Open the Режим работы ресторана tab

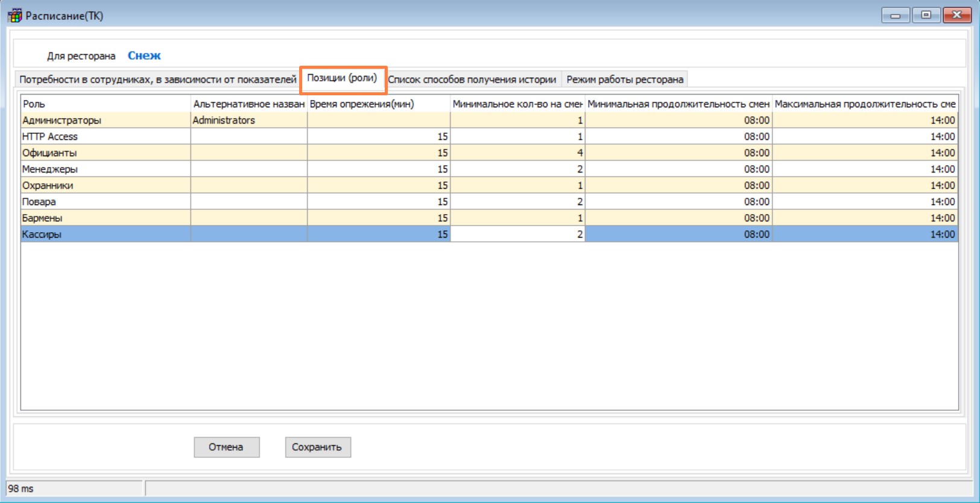click(x=625, y=80)
